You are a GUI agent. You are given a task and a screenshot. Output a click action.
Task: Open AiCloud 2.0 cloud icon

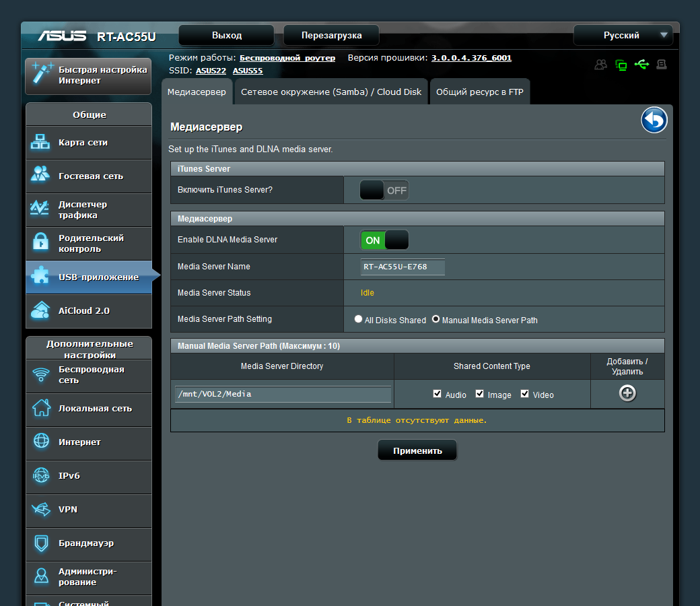coord(41,310)
